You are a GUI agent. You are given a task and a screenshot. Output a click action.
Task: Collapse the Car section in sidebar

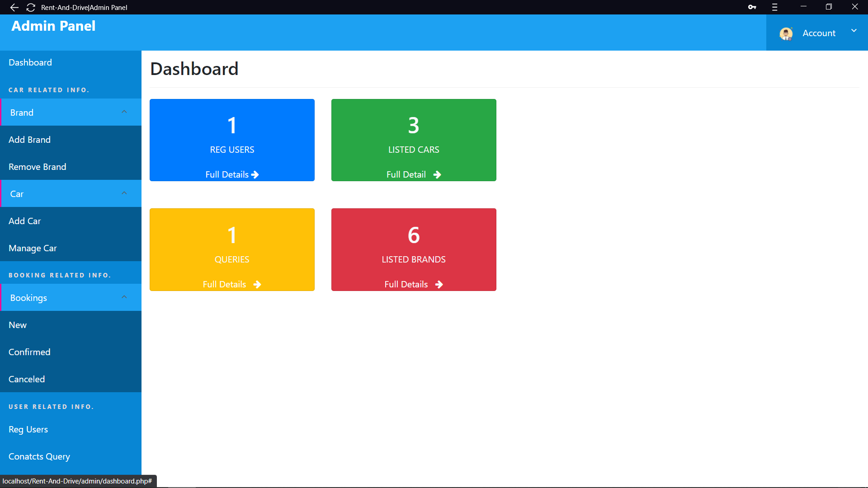(124, 192)
